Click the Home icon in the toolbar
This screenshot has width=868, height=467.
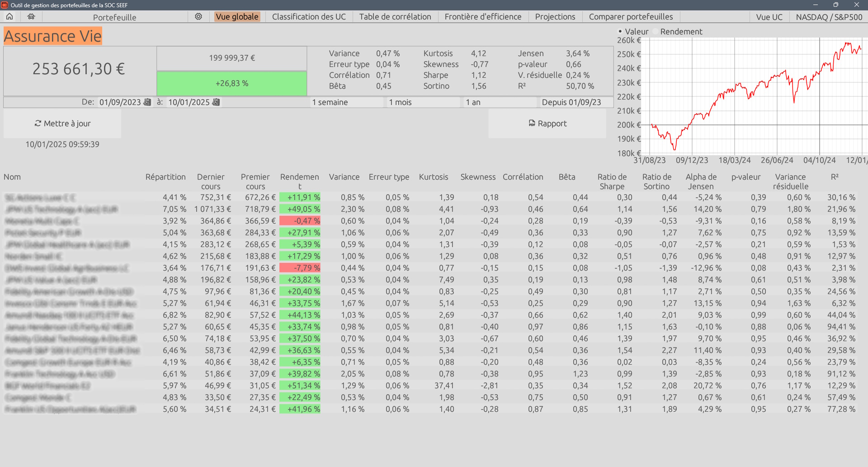coord(9,17)
